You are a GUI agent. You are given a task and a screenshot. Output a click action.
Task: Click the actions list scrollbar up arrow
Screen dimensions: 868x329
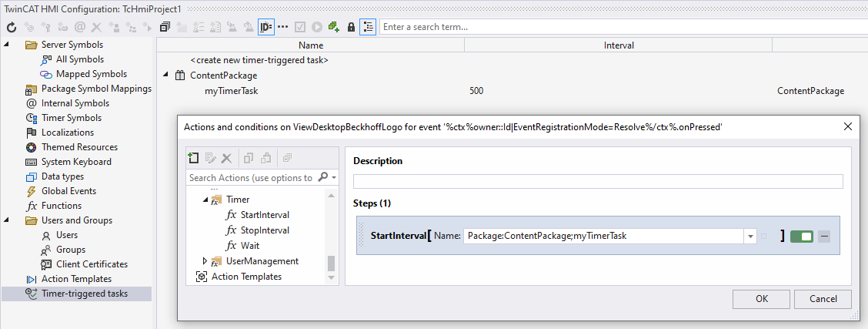click(x=332, y=195)
